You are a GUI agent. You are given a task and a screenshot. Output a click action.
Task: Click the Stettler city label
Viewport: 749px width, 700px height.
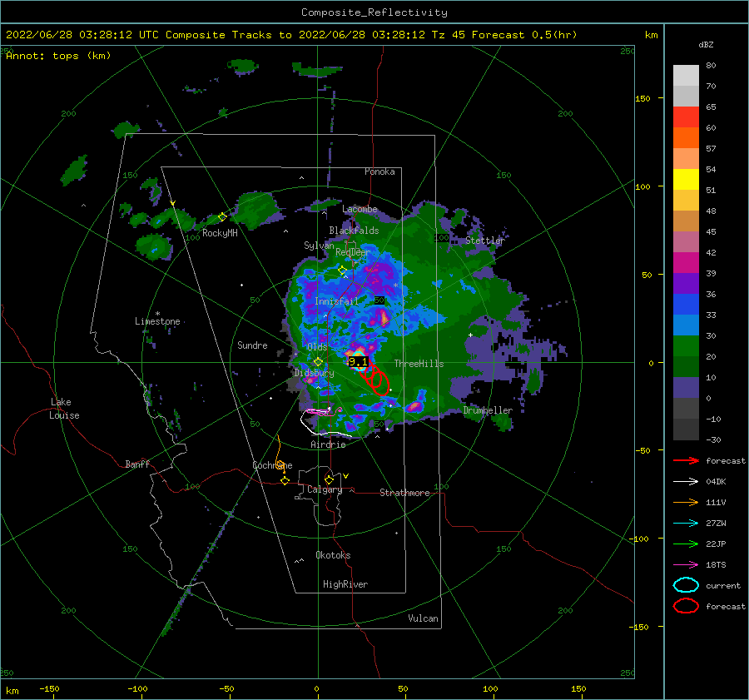(x=485, y=241)
